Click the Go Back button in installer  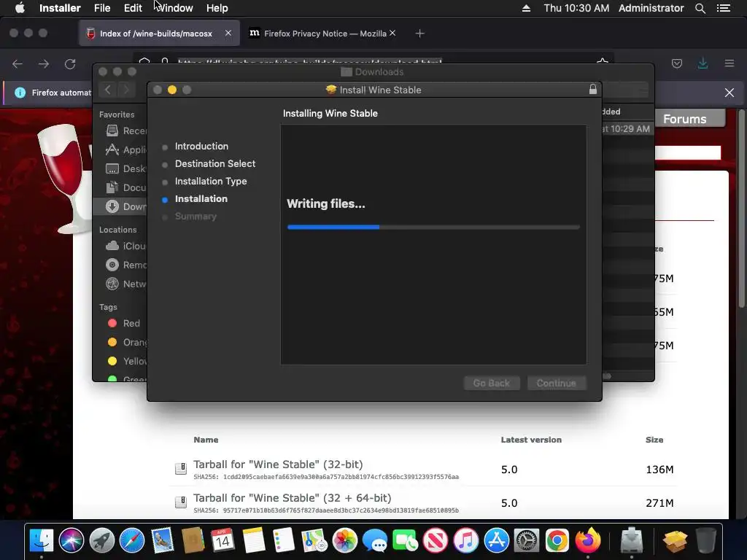[x=492, y=384]
